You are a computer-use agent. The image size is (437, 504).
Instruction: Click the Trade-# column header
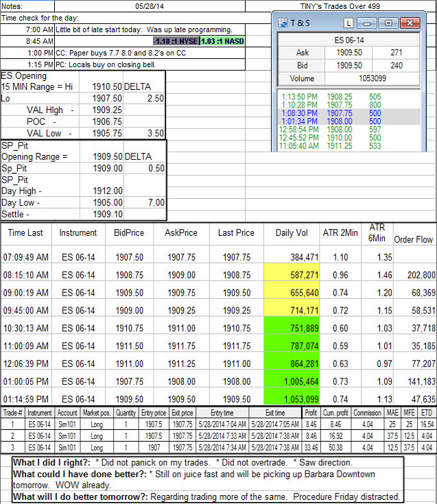coord(12,413)
